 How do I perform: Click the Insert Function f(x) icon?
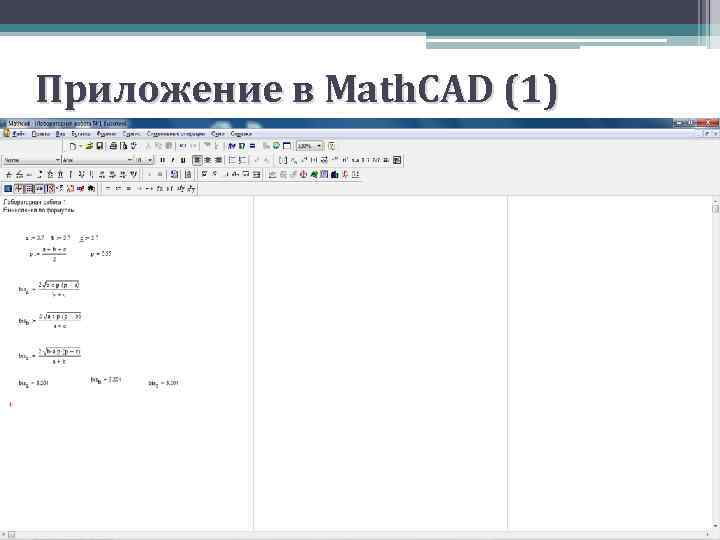coord(232,146)
